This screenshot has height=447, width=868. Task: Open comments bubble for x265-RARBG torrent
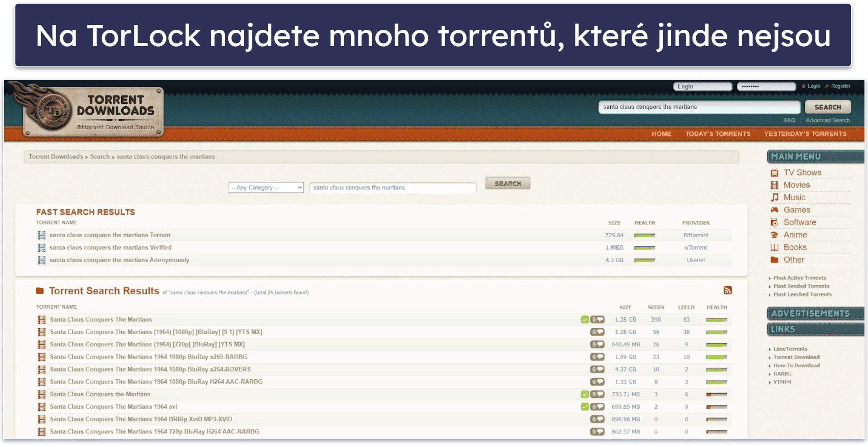(x=598, y=357)
